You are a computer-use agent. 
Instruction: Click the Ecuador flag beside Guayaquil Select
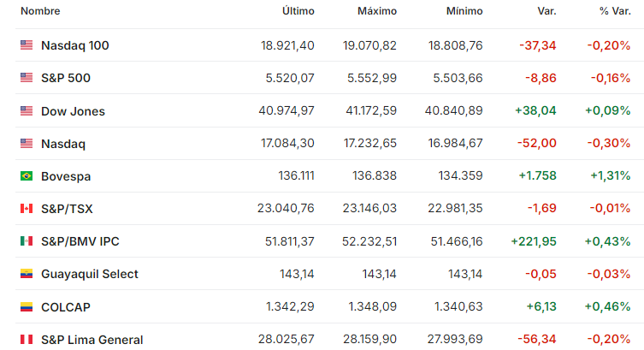[27, 274]
